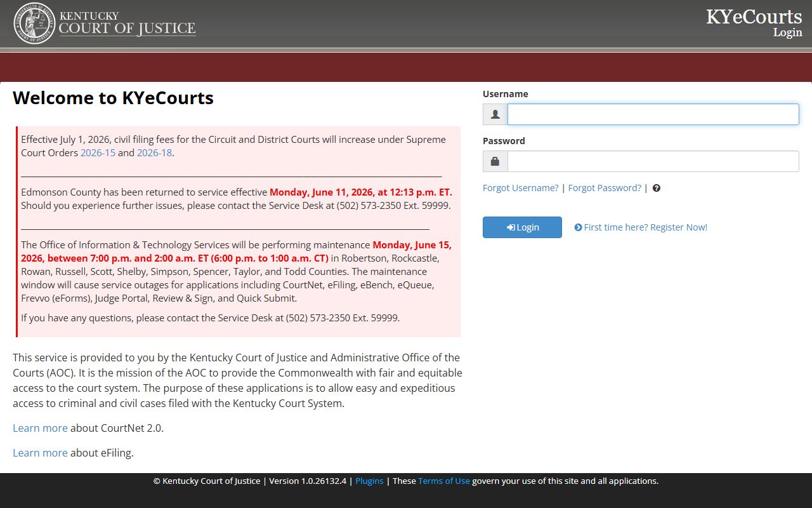Open the Forgot Password? link
Viewport: 812px width, 508px height.
[x=605, y=188]
